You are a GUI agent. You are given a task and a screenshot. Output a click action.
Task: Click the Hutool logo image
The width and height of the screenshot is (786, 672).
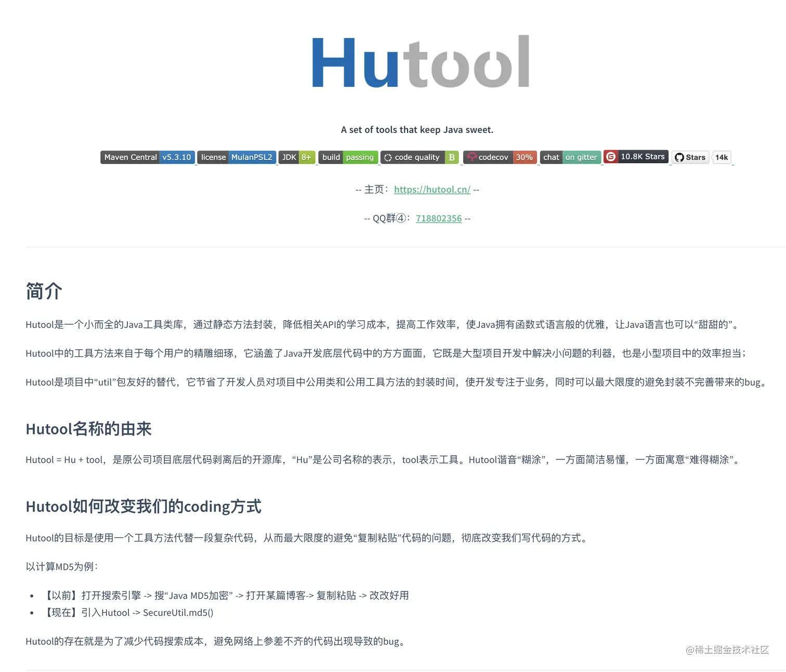point(420,61)
